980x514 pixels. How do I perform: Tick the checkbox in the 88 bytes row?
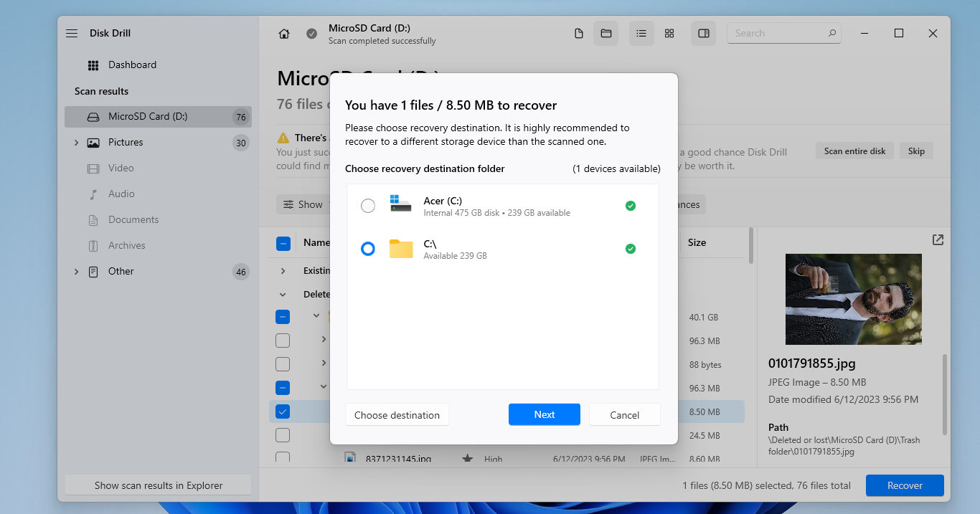click(x=283, y=364)
